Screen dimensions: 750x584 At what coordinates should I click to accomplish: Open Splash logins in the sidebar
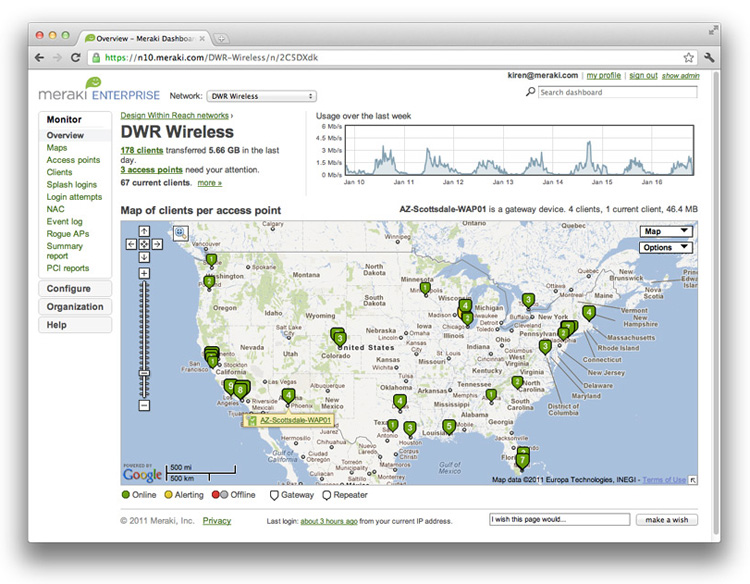click(72, 185)
